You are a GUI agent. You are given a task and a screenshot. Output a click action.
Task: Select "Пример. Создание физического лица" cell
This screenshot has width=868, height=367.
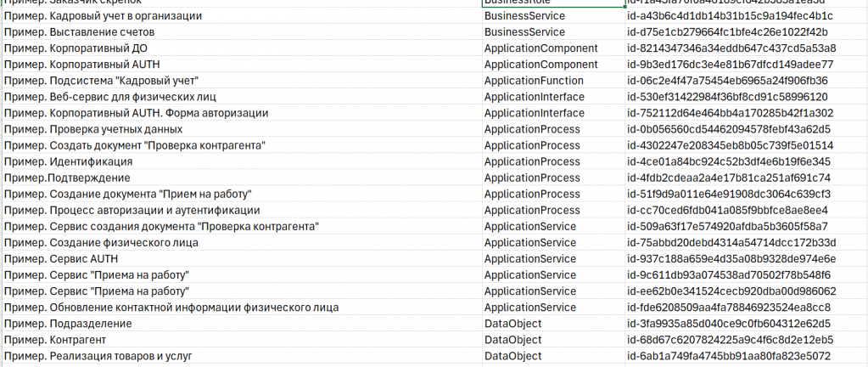coord(101,242)
